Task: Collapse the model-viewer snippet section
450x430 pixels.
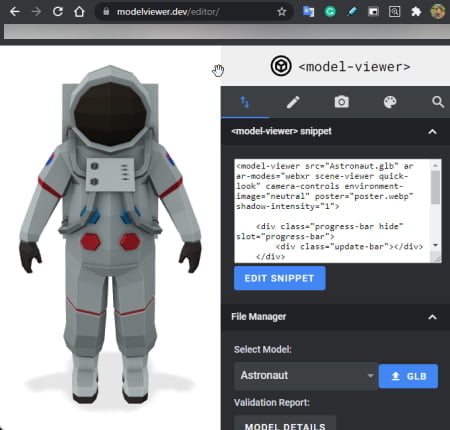Action: (432, 132)
